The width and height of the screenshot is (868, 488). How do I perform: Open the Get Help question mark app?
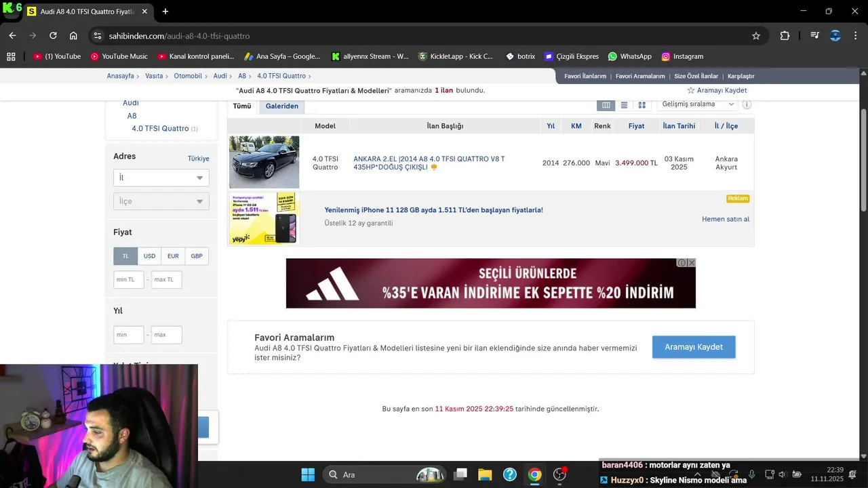click(510, 474)
